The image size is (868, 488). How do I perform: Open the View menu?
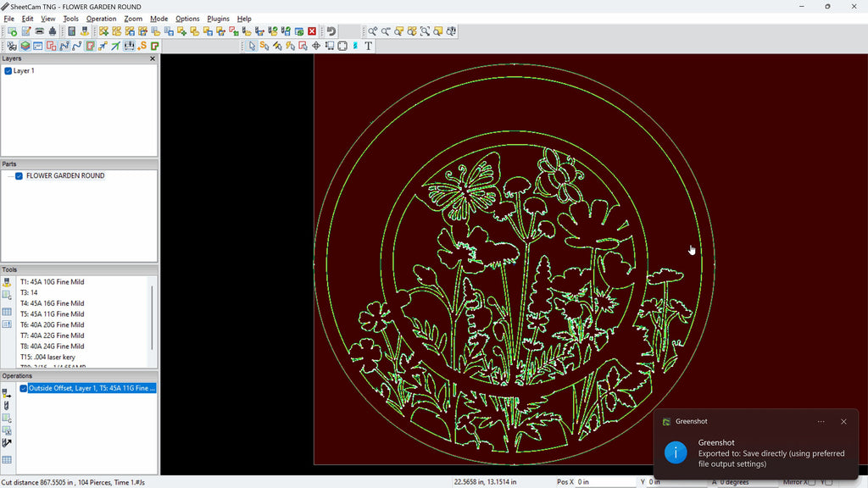pyautogui.click(x=47, y=19)
